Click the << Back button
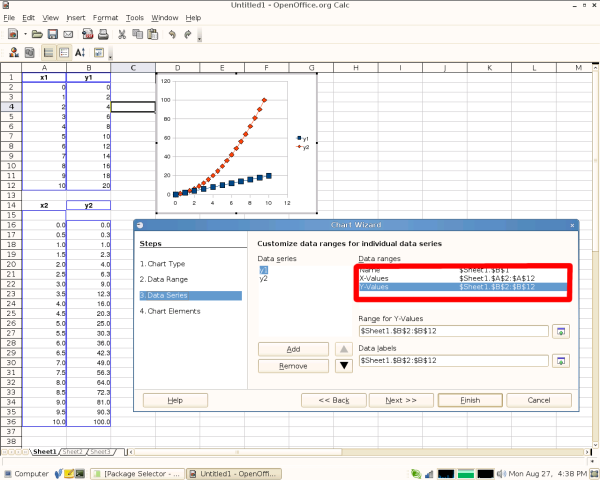The width and height of the screenshot is (600, 480). (334, 400)
